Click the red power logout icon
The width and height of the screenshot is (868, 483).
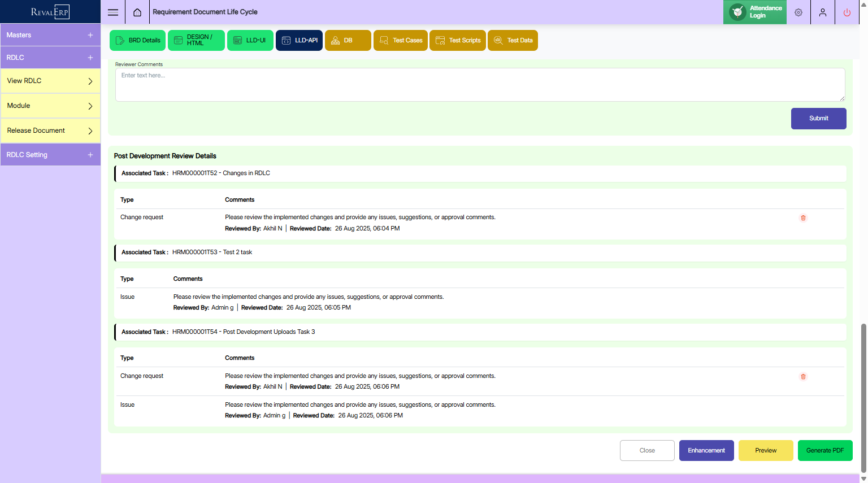pyautogui.click(x=847, y=12)
